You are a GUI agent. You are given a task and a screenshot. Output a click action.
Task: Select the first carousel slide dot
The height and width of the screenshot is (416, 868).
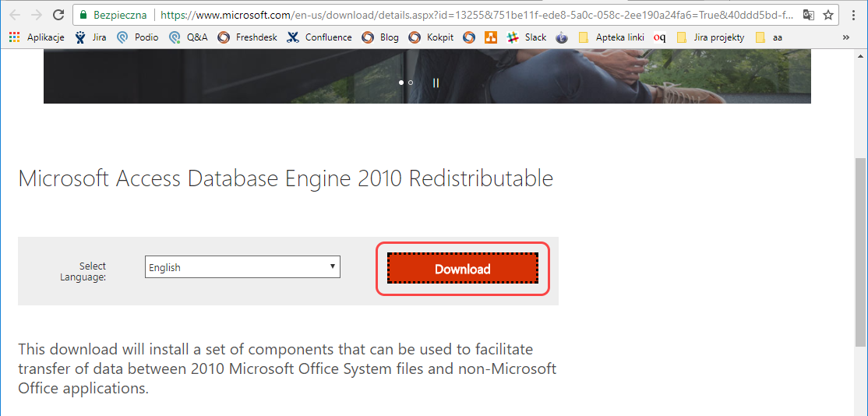coord(401,82)
